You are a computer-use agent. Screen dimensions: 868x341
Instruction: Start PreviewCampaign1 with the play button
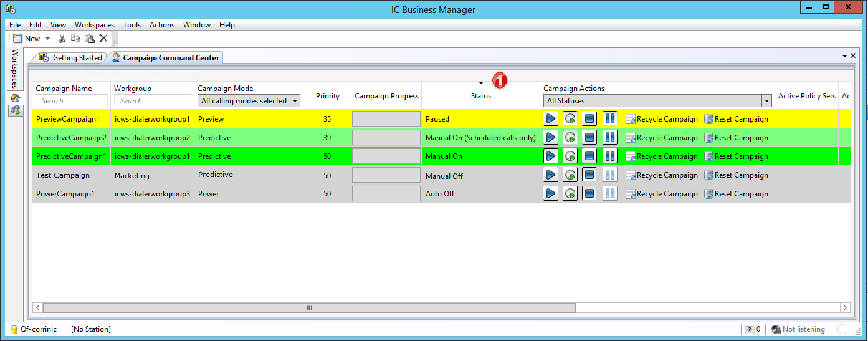[x=550, y=119]
